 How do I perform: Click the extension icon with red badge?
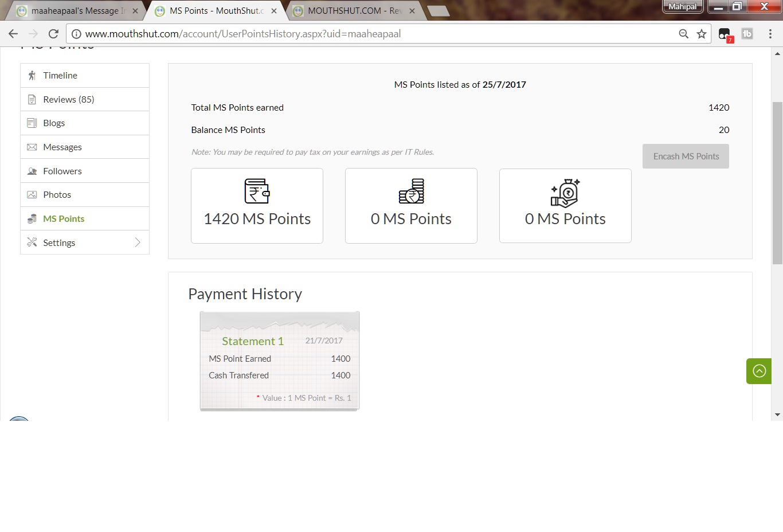point(725,34)
